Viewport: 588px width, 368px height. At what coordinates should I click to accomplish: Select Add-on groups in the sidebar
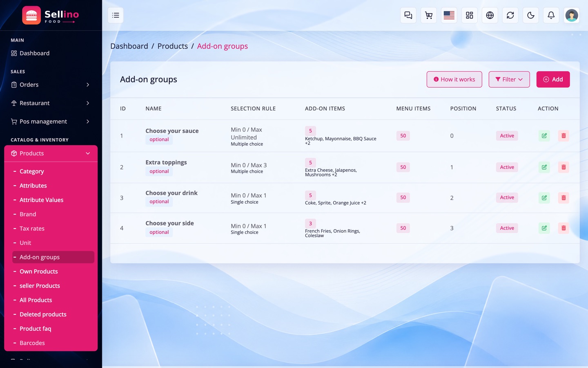pos(53,257)
